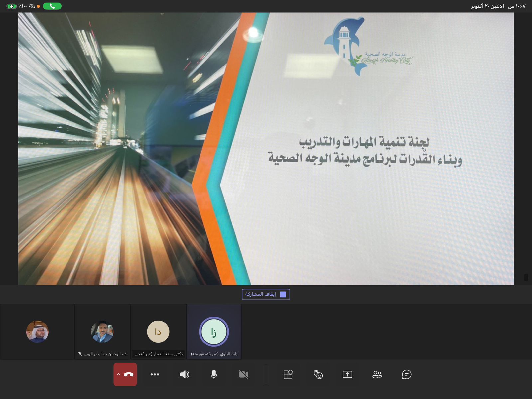The width and height of the screenshot is (532, 399).
Task: Select دكتور سعد العمار's participant tile
Action: (x=158, y=332)
